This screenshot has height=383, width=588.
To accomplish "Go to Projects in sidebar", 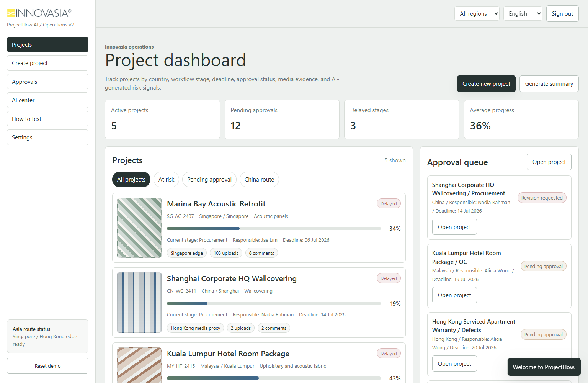I will (47, 44).
